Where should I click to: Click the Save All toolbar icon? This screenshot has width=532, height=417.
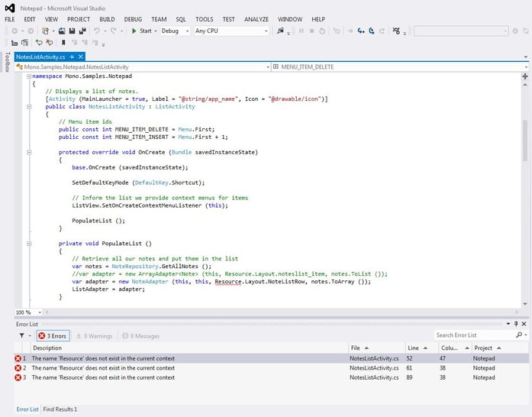(x=82, y=31)
